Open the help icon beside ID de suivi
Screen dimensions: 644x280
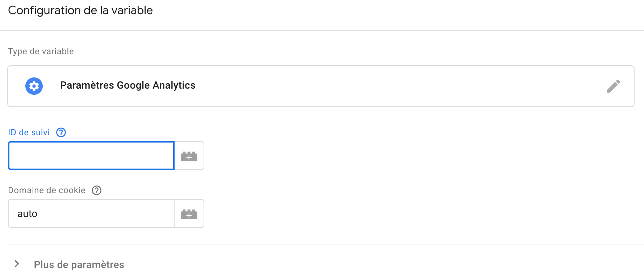pos(61,132)
